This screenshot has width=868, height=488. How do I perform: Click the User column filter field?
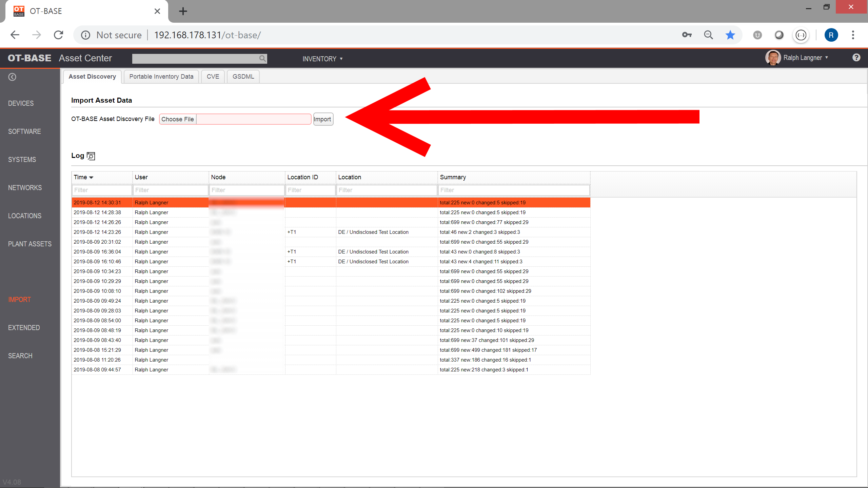click(x=170, y=190)
